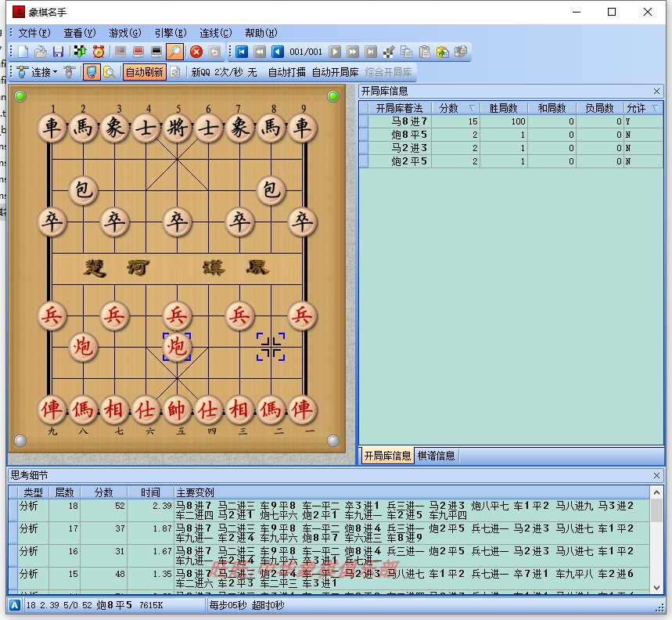
Task: Open 文件(F) menu
Action: [x=34, y=33]
